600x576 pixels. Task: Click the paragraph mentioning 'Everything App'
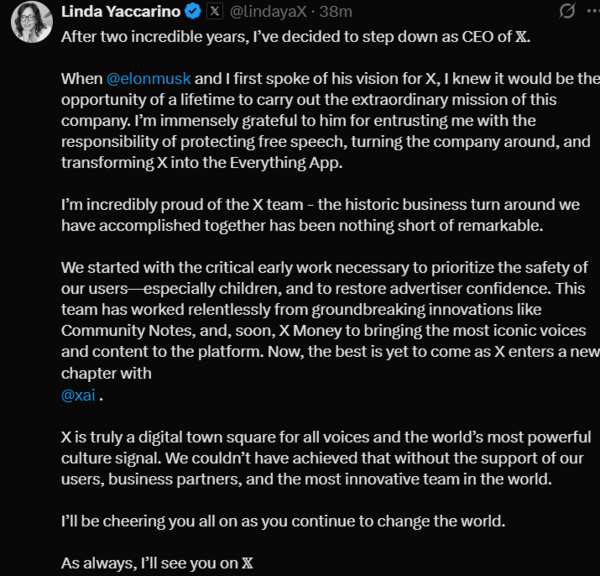[331, 121]
